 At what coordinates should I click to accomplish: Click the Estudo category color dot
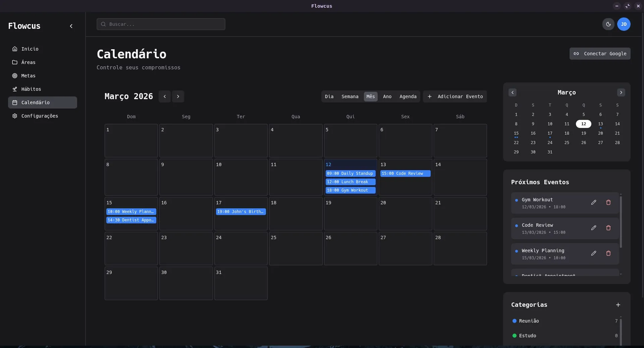pos(515,336)
